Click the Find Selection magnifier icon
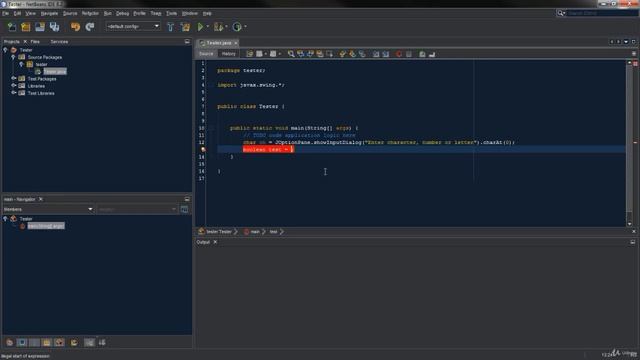This screenshot has height=360, width=640. click(x=291, y=54)
